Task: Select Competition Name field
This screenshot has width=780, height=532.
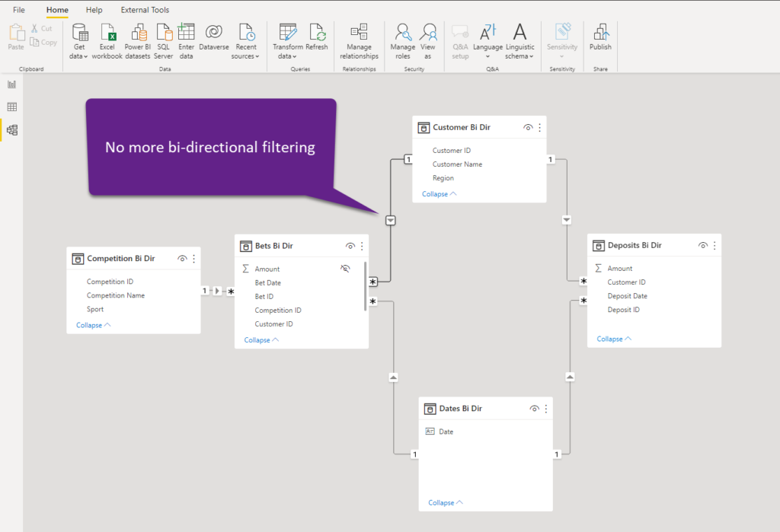Action: (116, 295)
